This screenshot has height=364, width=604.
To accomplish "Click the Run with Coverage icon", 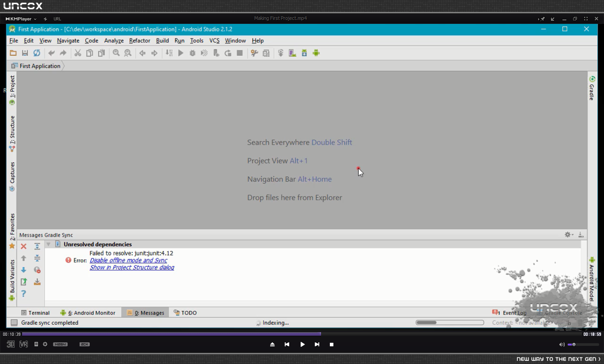I will click(x=204, y=53).
